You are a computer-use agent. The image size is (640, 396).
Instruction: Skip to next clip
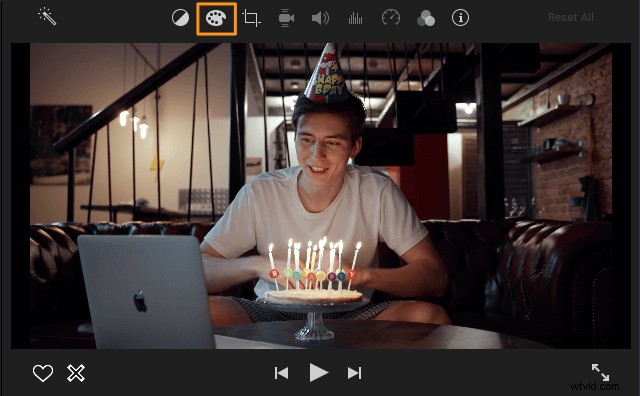[x=354, y=373]
